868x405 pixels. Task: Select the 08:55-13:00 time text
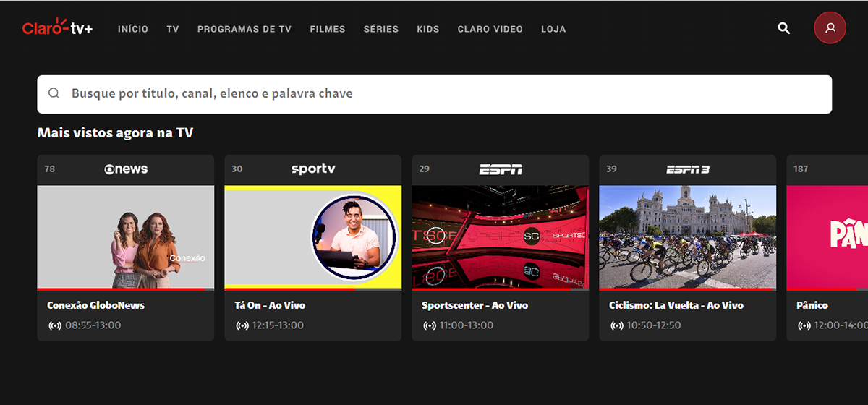[x=93, y=325]
